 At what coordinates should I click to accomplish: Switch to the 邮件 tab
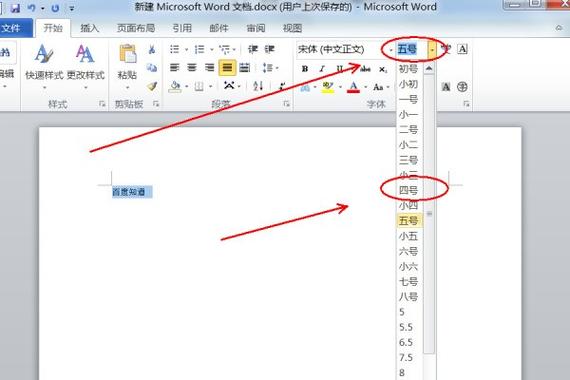click(219, 28)
